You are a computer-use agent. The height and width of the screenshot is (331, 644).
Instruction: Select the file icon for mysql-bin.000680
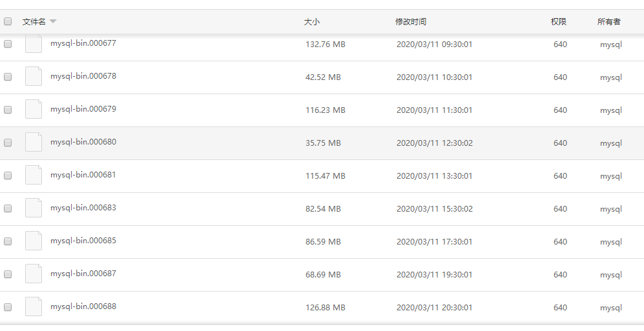pos(34,142)
